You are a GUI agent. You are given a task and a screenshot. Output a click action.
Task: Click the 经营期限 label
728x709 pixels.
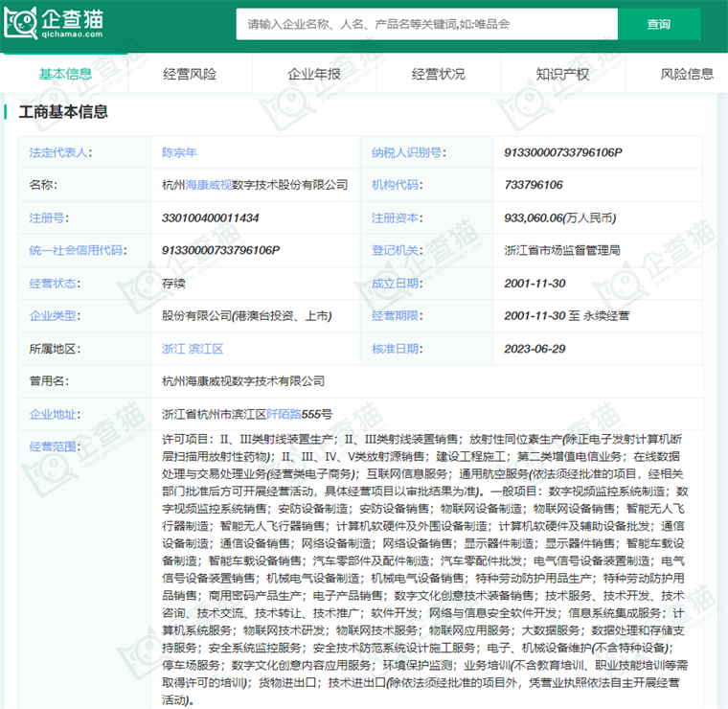tap(395, 316)
